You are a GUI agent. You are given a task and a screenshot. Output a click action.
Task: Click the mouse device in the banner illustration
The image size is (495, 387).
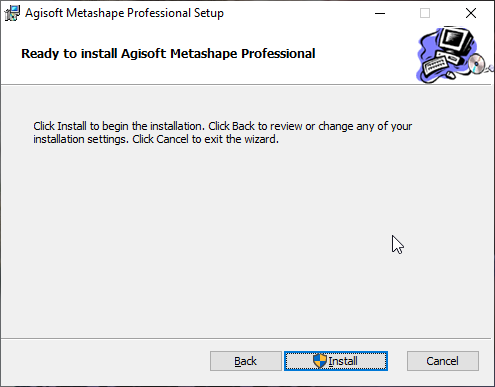pyautogui.click(x=450, y=76)
